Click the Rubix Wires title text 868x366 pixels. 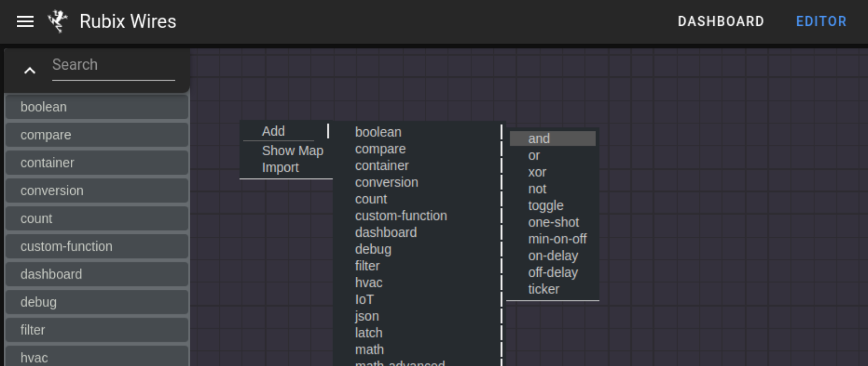tap(128, 22)
